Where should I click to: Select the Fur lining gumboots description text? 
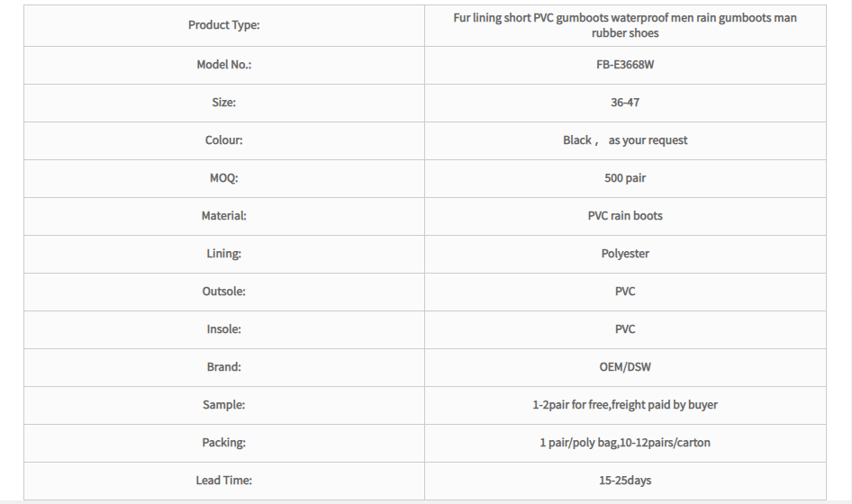click(x=625, y=25)
